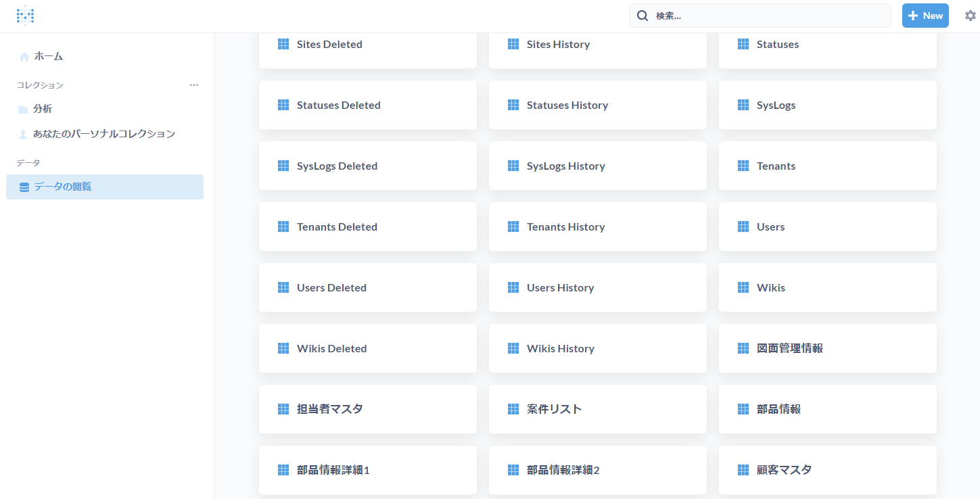Click table icon next to 顧客マスタ

coord(743,470)
